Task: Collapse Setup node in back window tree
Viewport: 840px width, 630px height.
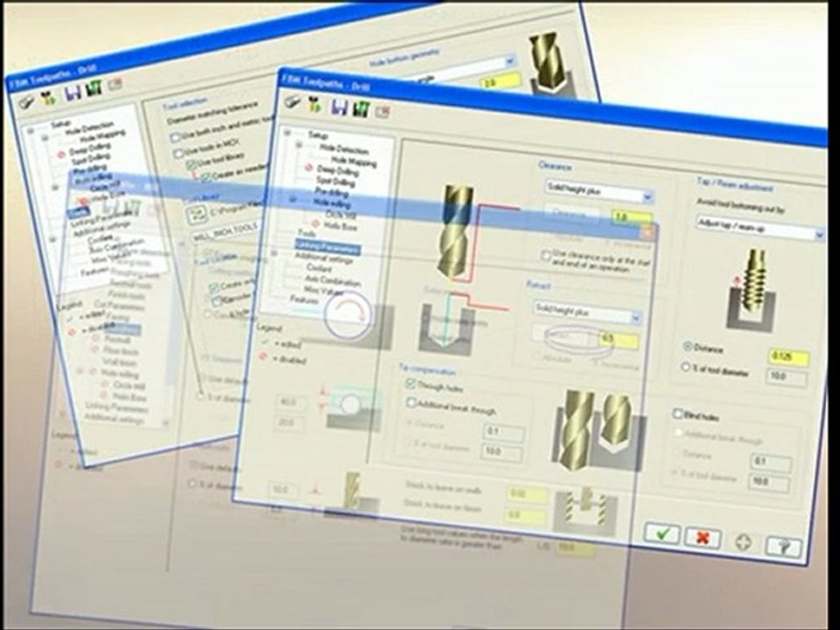Action: (31, 131)
